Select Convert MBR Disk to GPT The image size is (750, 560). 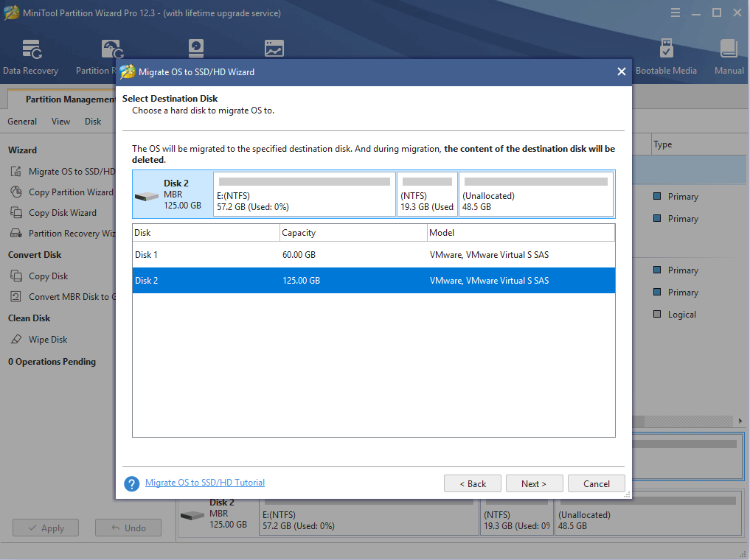63,297
